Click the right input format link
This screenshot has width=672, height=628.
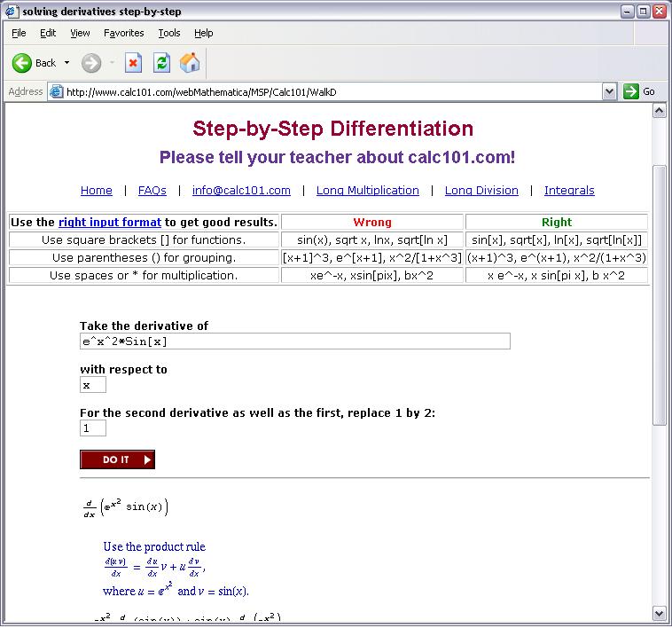[110, 222]
